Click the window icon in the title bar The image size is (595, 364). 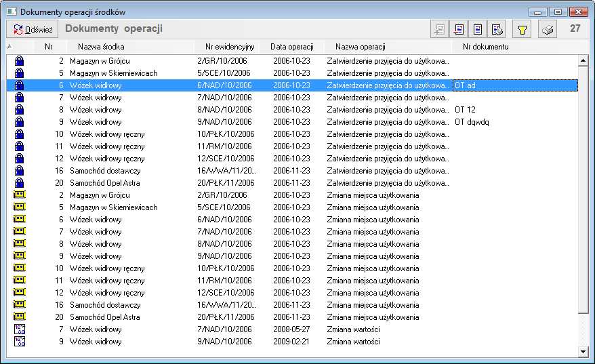pyautogui.click(x=12, y=12)
